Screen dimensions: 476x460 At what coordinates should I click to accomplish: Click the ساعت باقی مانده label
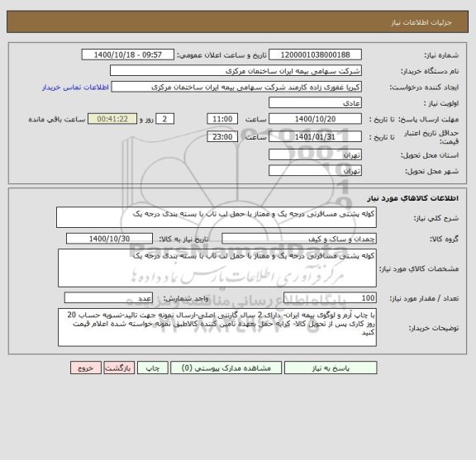pyautogui.click(x=57, y=119)
